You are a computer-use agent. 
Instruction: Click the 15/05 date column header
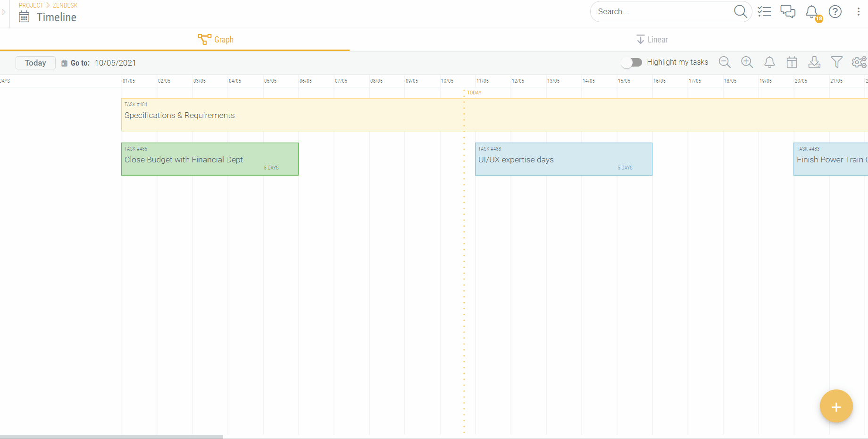[624, 81]
